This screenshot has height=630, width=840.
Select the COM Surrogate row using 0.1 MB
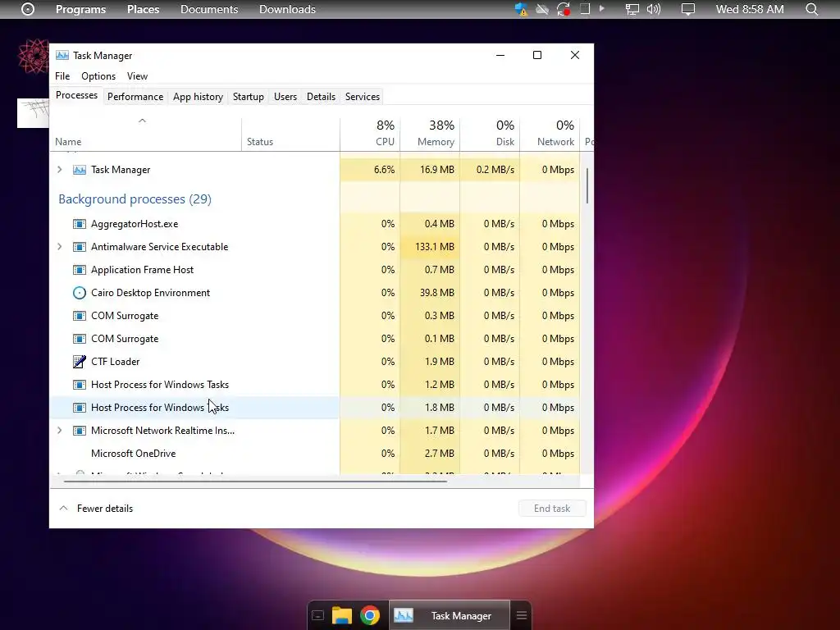pyautogui.click(x=315, y=339)
